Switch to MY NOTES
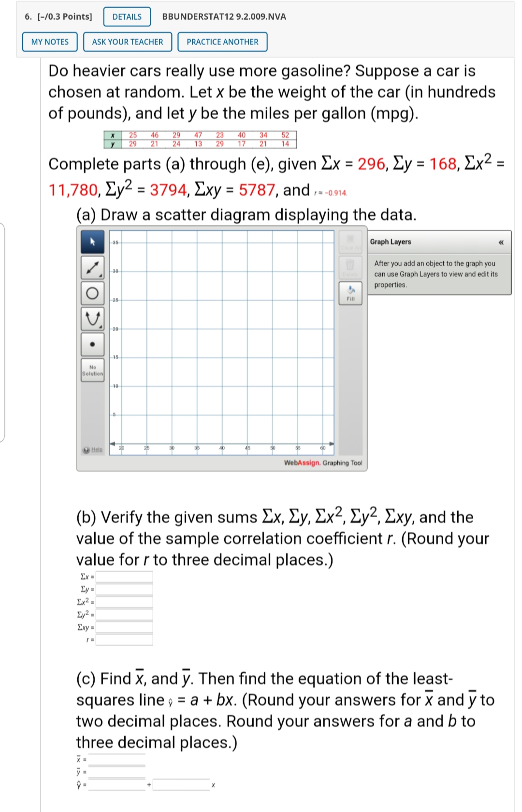 [x=50, y=42]
